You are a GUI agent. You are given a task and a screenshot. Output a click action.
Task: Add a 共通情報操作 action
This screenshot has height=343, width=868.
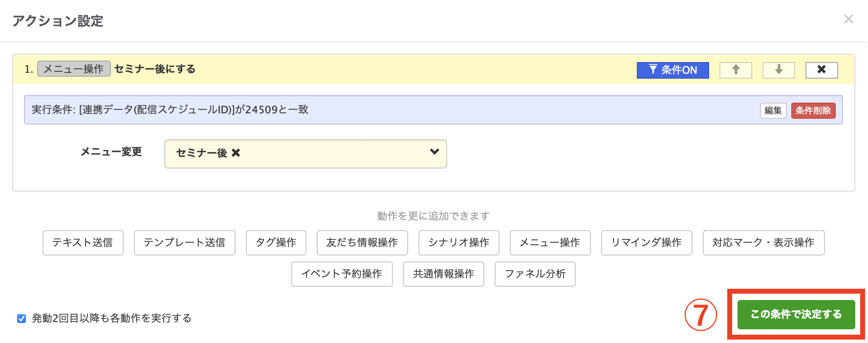443,274
